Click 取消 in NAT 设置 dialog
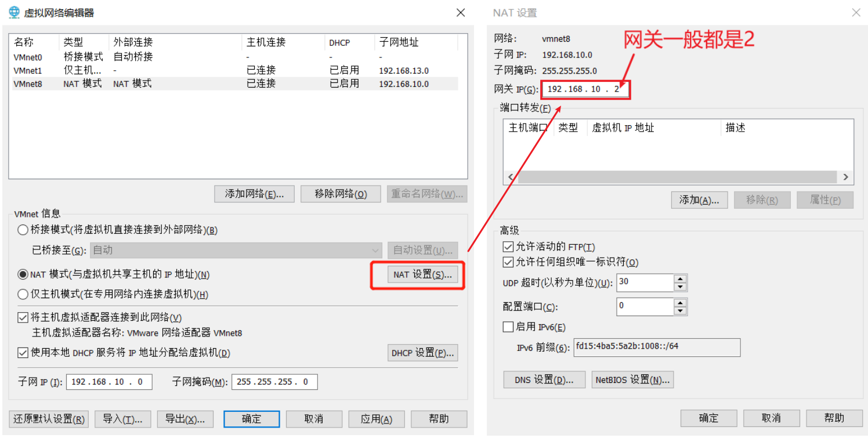Viewport: 868px width, 438px height. point(771,418)
